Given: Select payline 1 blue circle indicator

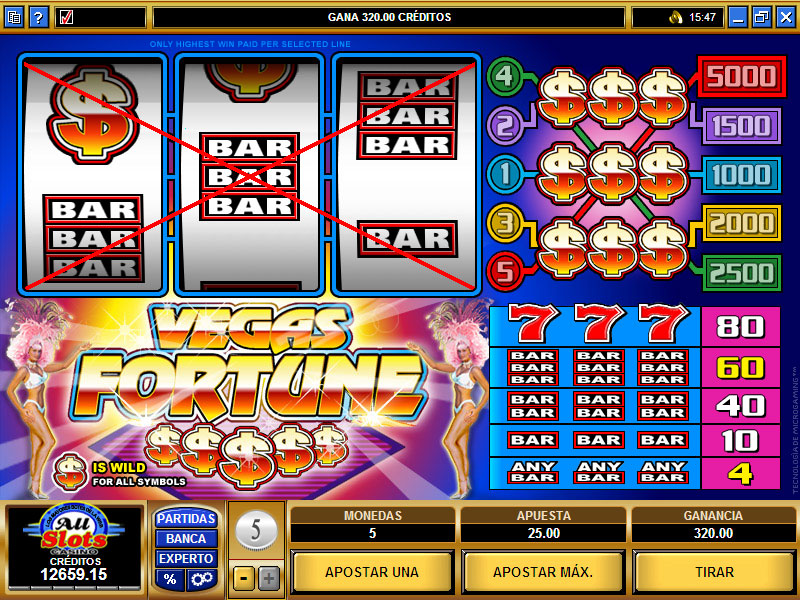Looking at the screenshot, I should [505, 174].
